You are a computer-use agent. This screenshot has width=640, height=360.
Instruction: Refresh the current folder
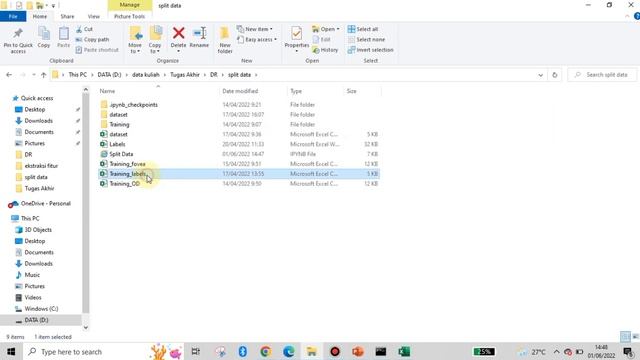click(x=554, y=75)
